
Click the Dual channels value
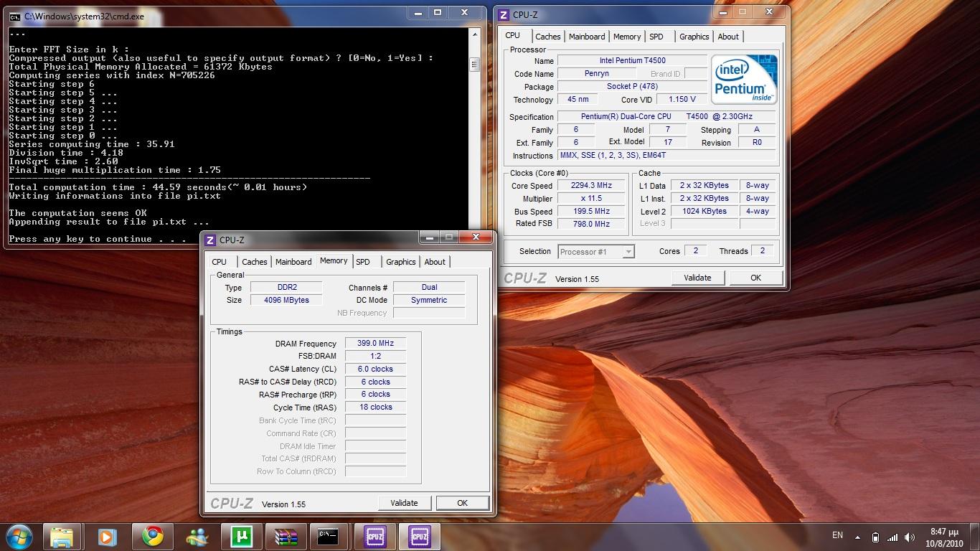coord(429,287)
